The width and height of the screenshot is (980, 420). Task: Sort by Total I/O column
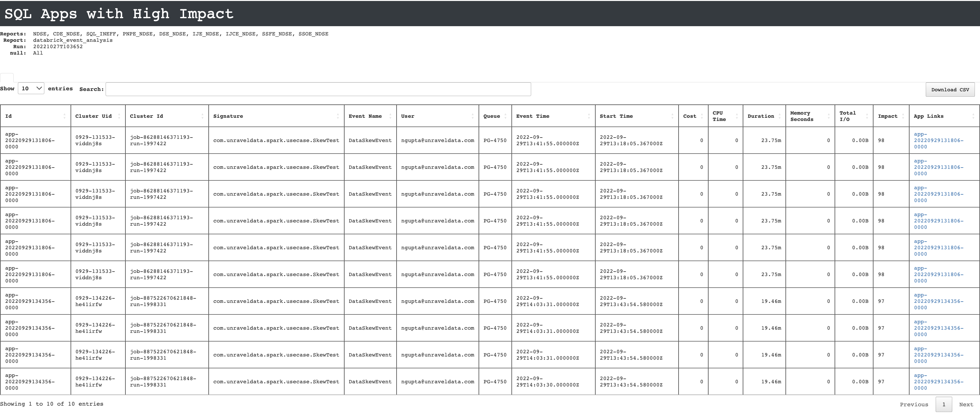tap(854, 116)
